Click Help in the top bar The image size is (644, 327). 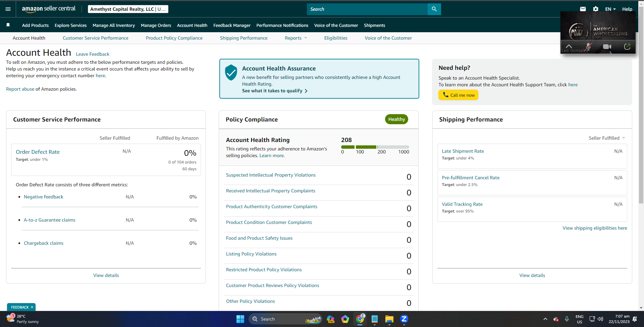click(x=627, y=9)
